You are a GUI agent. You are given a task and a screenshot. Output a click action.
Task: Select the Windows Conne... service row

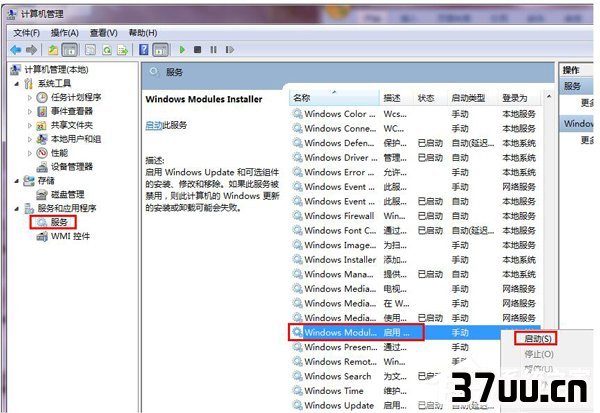415,129
